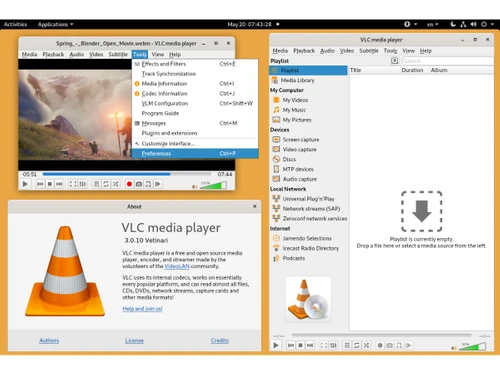Viewport: 500px width, 375px height.
Task: Change playlist view mode icon beside Search
Action: click(394, 61)
